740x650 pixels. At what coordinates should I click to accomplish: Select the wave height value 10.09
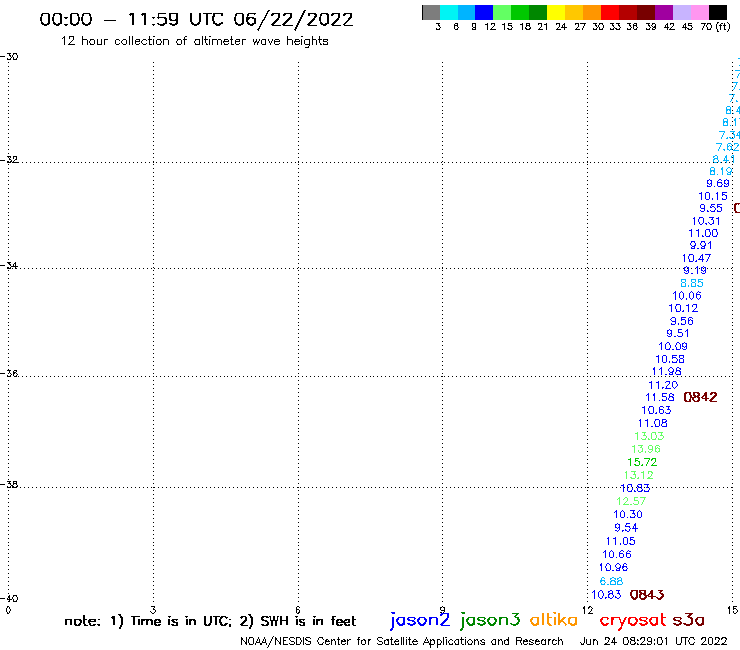(673, 346)
